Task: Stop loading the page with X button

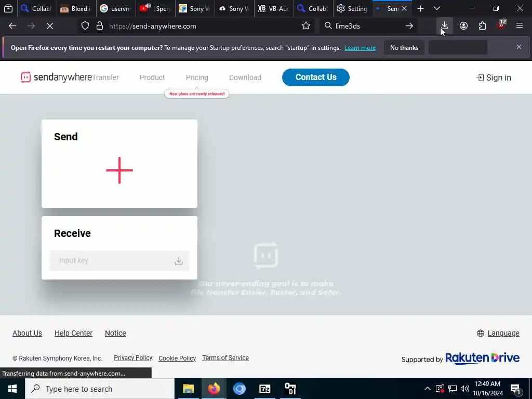Action: 49,26
